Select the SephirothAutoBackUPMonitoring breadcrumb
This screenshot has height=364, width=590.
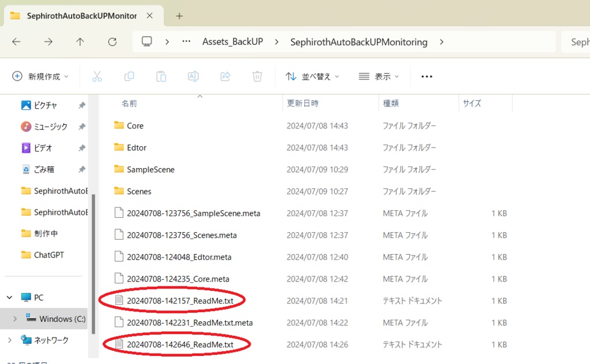click(358, 41)
